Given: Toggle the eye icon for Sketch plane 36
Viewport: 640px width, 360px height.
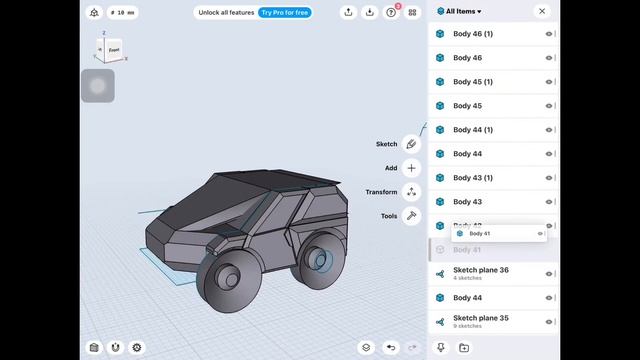Looking at the screenshot, I should (x=549, y=274).
